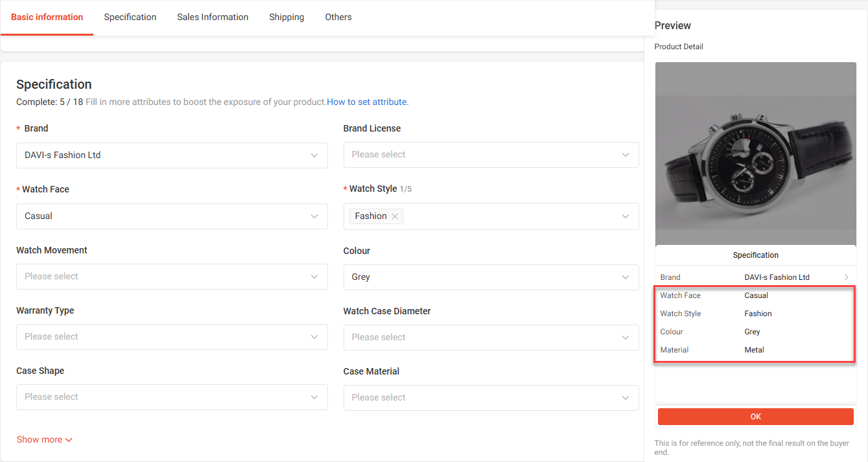Remove the Fashion tag from Watch Style
The height and width of the screenshot is (462, 868).
(395, 216)
